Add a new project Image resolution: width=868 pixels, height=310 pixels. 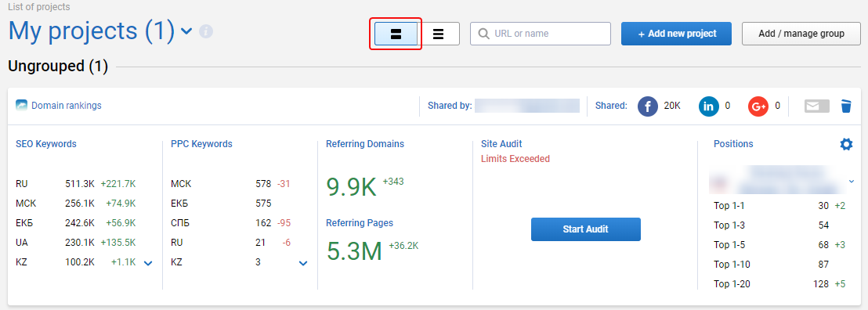[677, 34]
